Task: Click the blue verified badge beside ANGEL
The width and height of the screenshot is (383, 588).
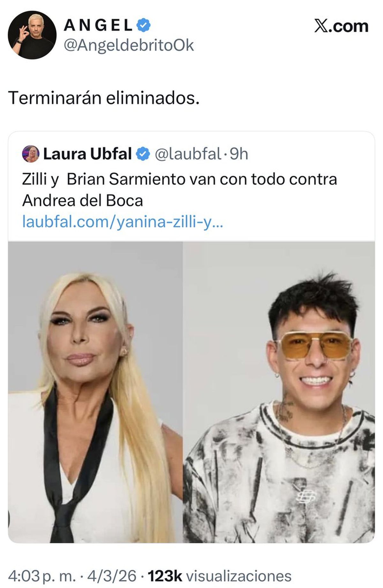Action: [144, 26]
